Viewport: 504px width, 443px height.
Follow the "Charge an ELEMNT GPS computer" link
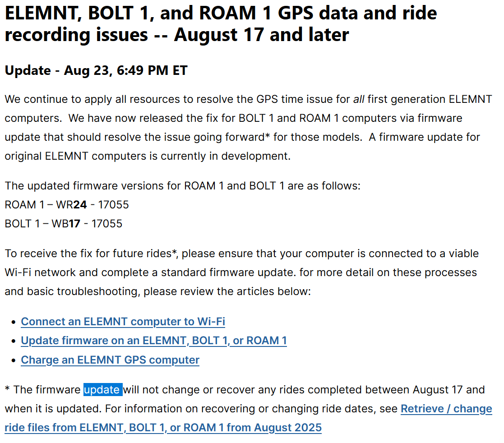110,360
